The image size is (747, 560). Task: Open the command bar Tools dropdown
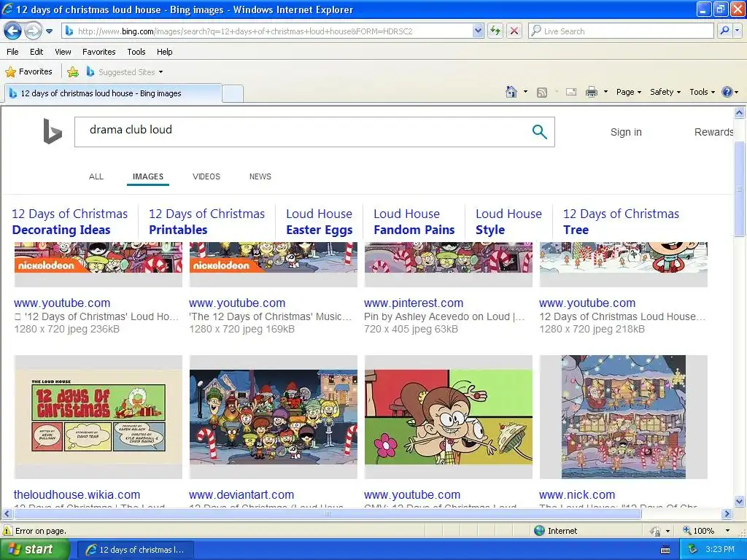pos(702,92)
